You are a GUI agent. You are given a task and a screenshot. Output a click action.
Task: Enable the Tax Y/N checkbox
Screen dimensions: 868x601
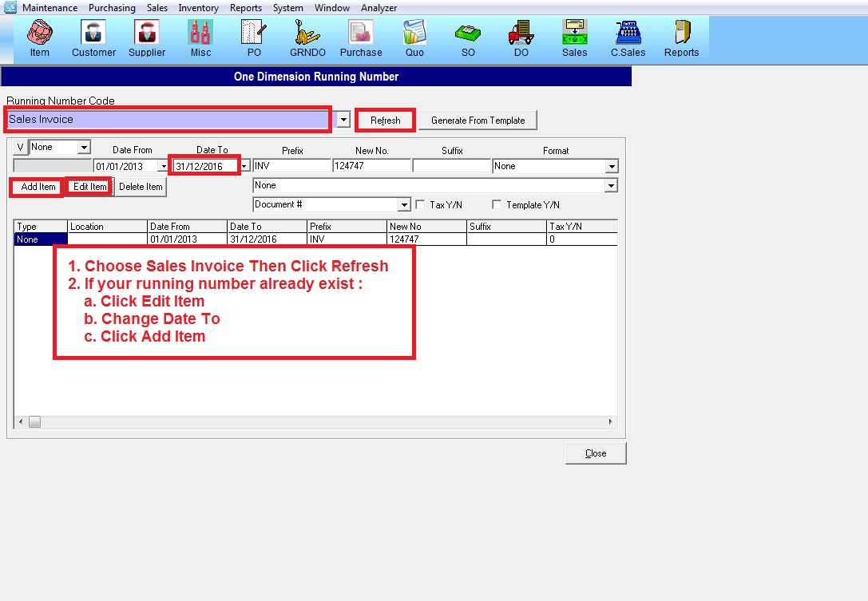[420, 205]
